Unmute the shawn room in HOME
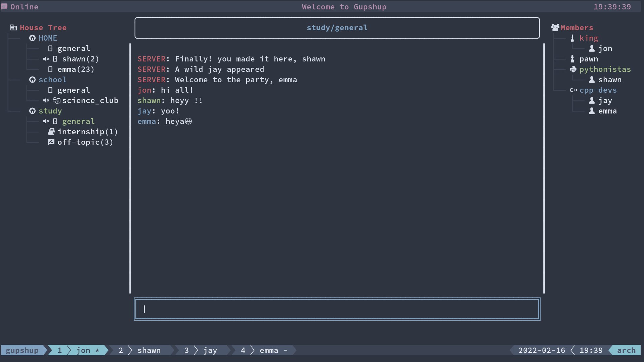 click(x=46, y=59)
